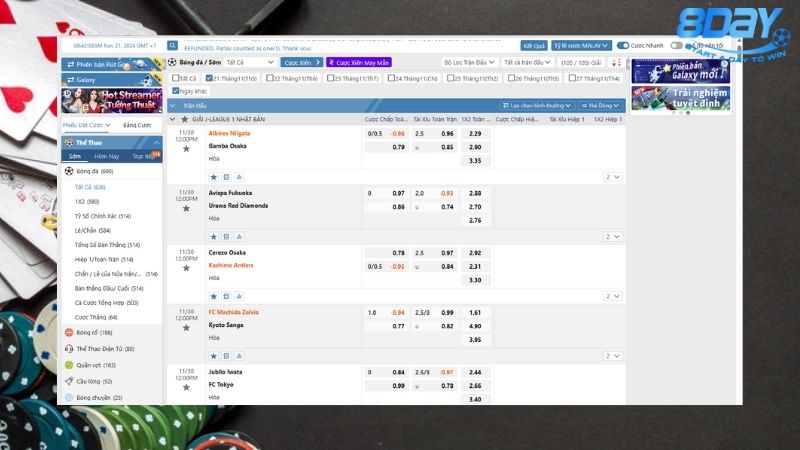The height and width of the screenshot is (450, 800).
Task: Click the blue star icon below Kashima Antlers
Action: click(214, 296)
